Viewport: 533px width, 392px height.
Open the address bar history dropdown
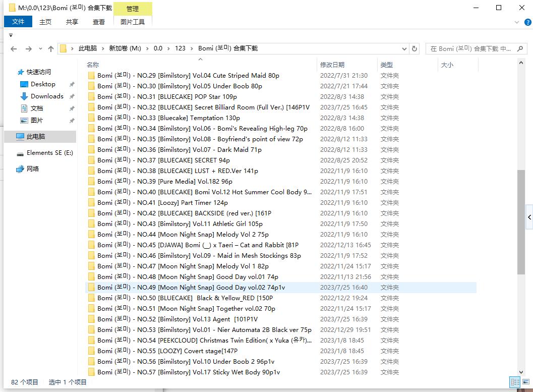(x=404, y=48)
